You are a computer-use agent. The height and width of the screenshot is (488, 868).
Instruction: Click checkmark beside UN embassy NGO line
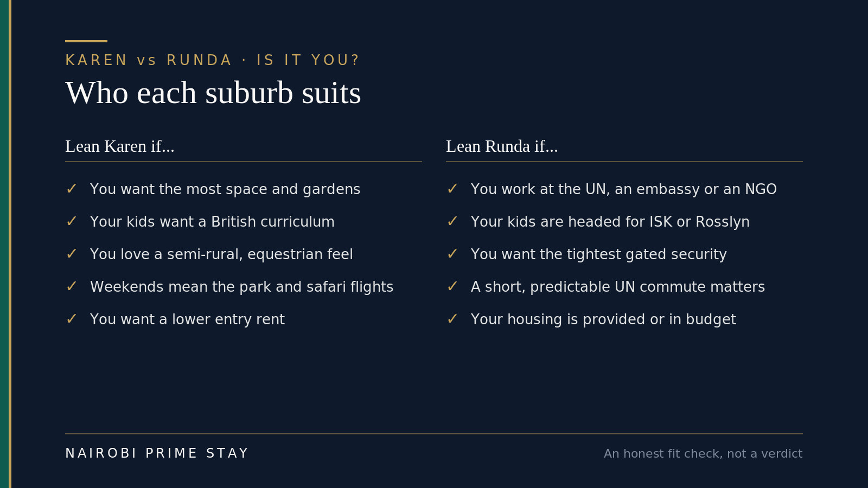coord(452,189)
